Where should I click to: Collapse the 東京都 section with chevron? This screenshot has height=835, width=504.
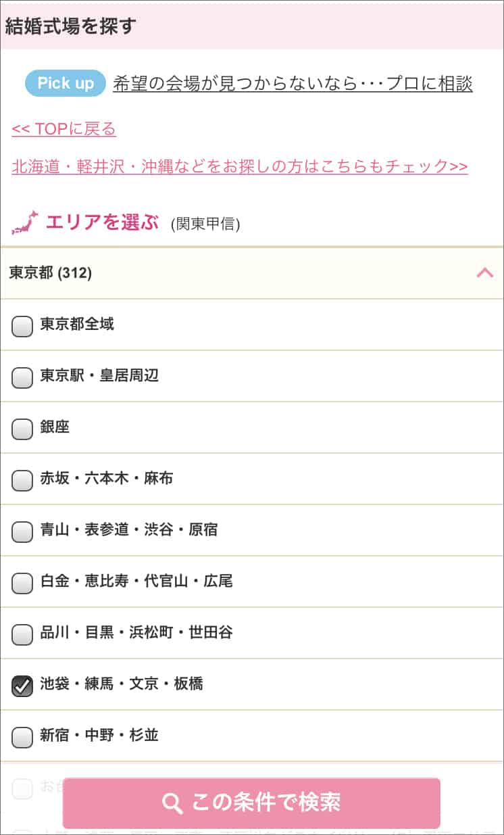click(484, 273)
